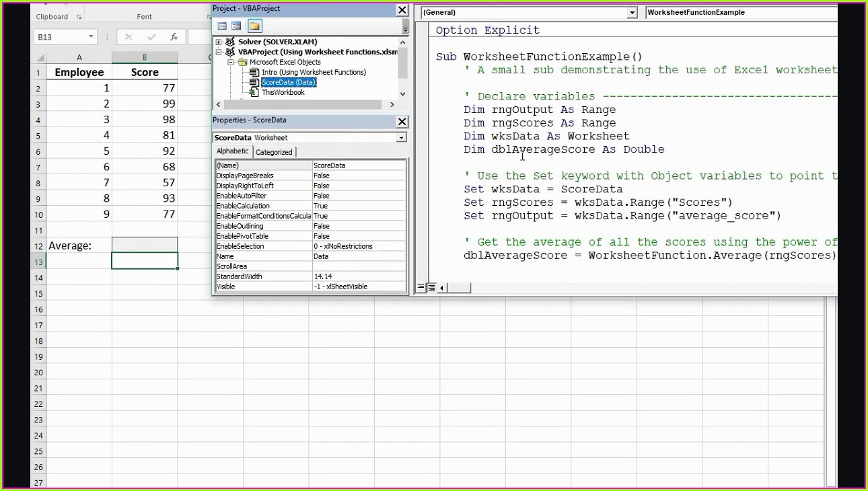This screenshot has width=868, height=491.
Task: Click the StandardWidth property value 14.14
Action: click(359, 276)
